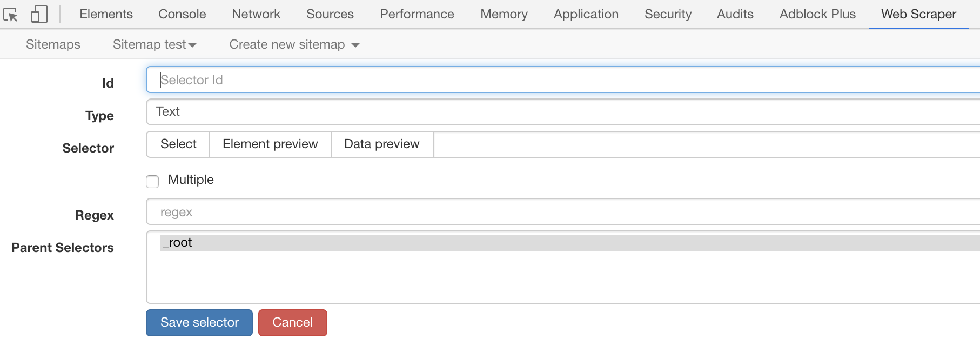Go to the Console tab
980x358 pixels.
(x=182, y=14)
